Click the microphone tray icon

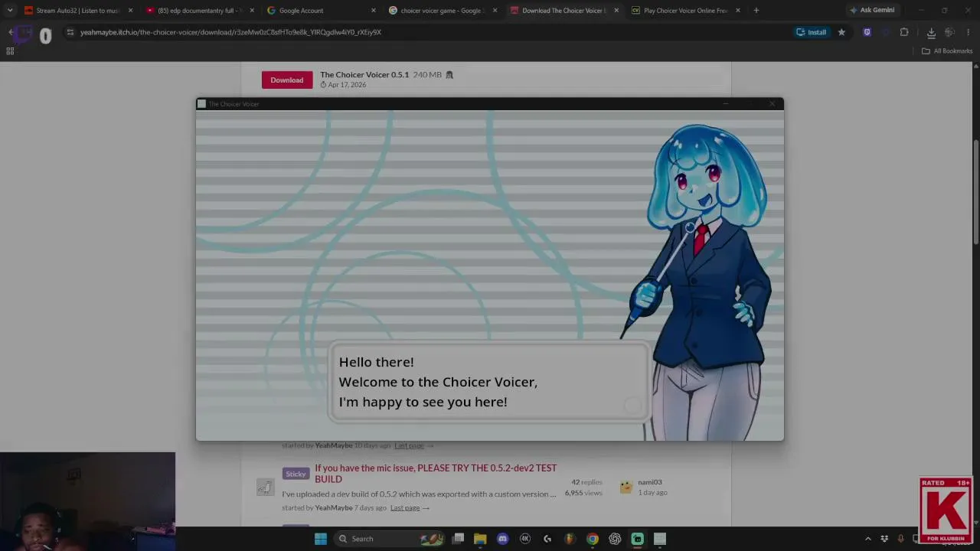[x=900, y=539]
